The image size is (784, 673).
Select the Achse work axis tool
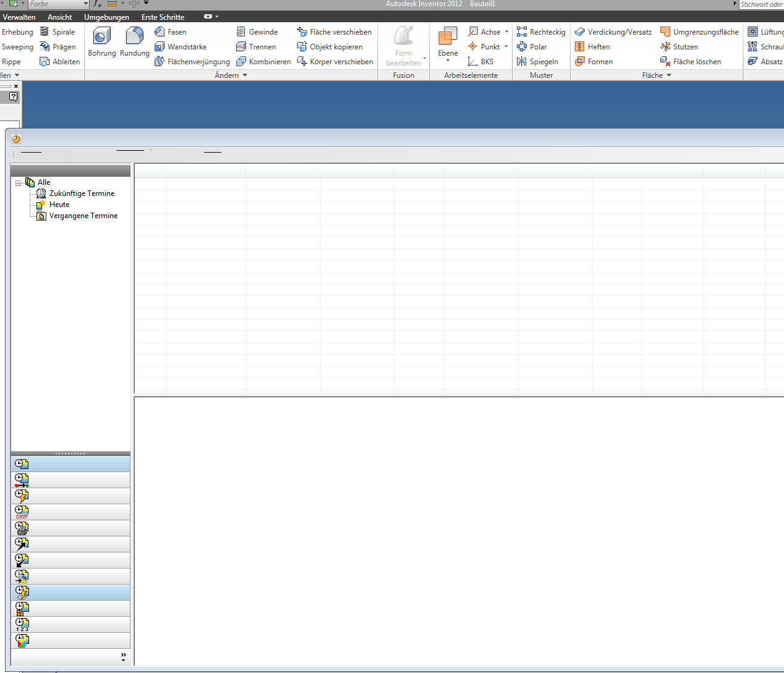tap(485, 32)
